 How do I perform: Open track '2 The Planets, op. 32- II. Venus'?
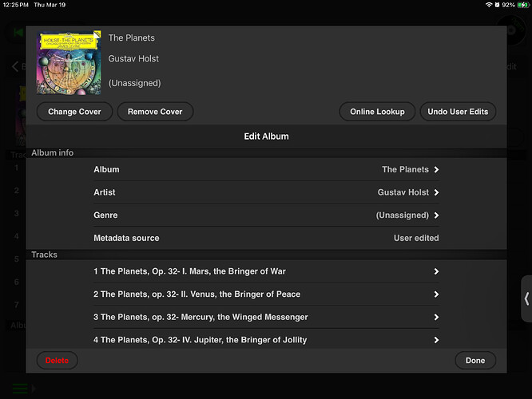(x=266, y=294)
